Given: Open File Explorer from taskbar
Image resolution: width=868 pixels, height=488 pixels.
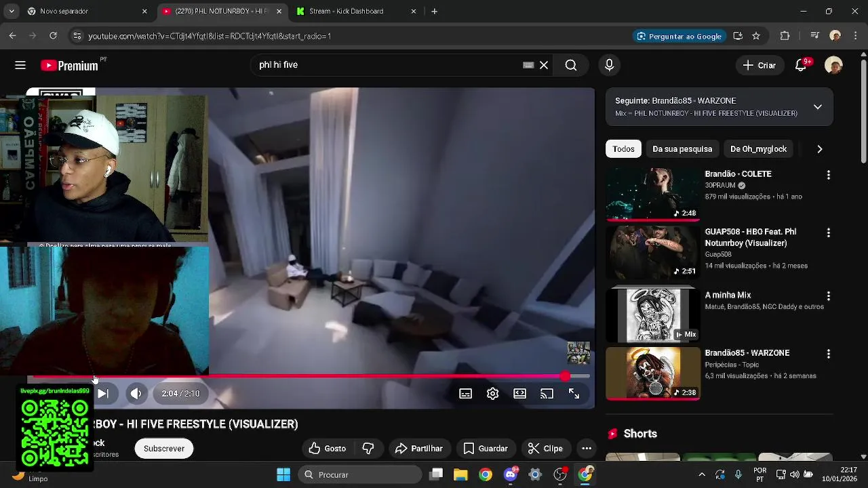Looking at the screenshot, I should pyautogui.click(x=460, y=474).
